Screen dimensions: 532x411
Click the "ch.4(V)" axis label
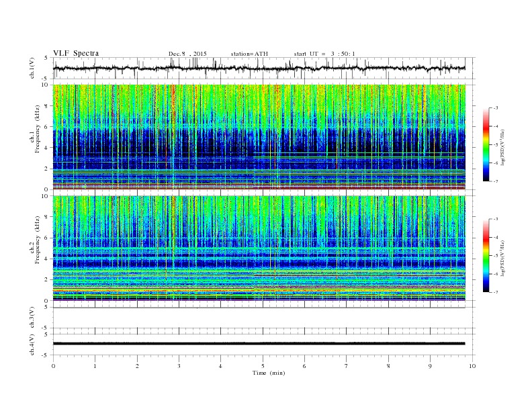click(32, 345)
